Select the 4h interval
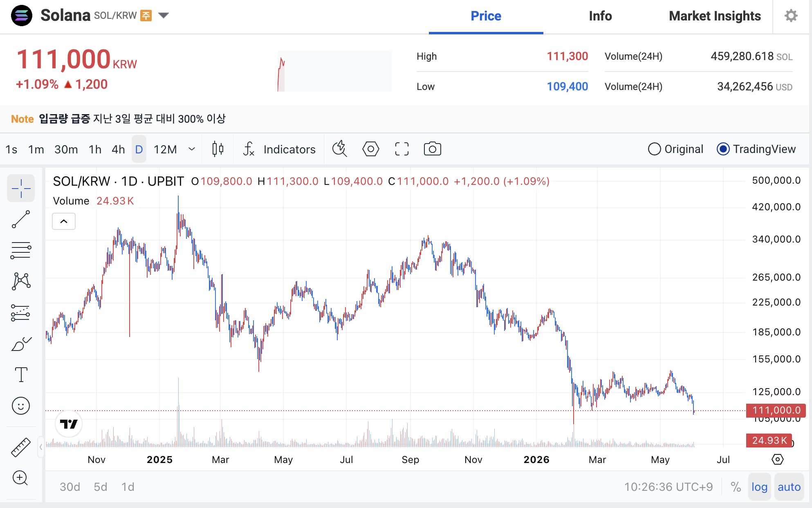812x508 pixels. click(119, 149)
